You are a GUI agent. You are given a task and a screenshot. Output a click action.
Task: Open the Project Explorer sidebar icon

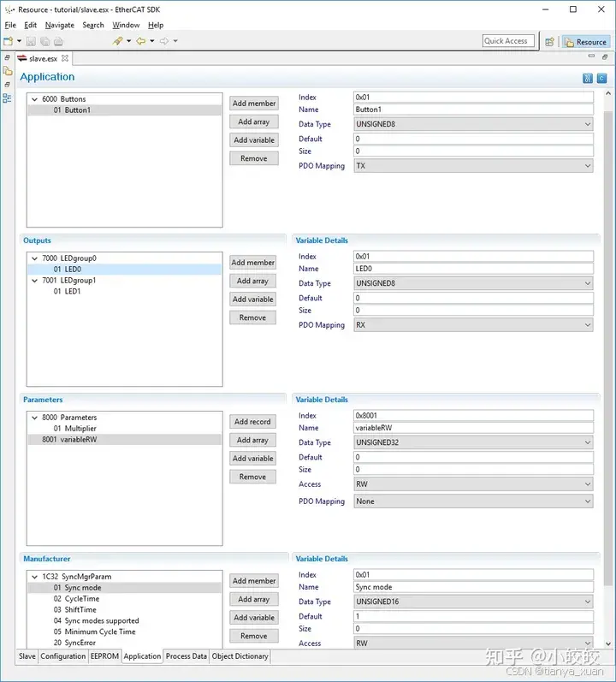8,71
